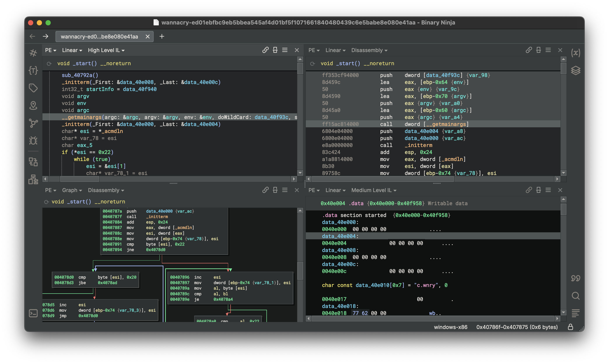Open the High Level IL pane hamburger menu
This screenshot has height=364, width=609.
tap(285, 50)
